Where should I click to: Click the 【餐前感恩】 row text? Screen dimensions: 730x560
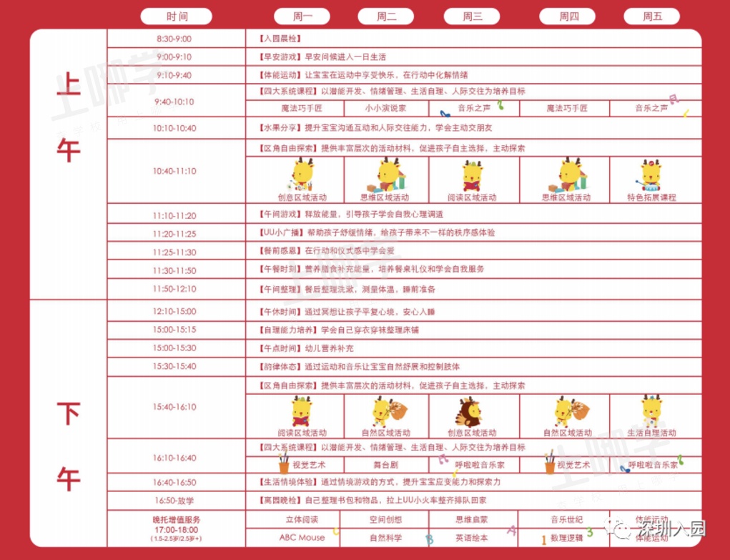(x=326, y=250)
